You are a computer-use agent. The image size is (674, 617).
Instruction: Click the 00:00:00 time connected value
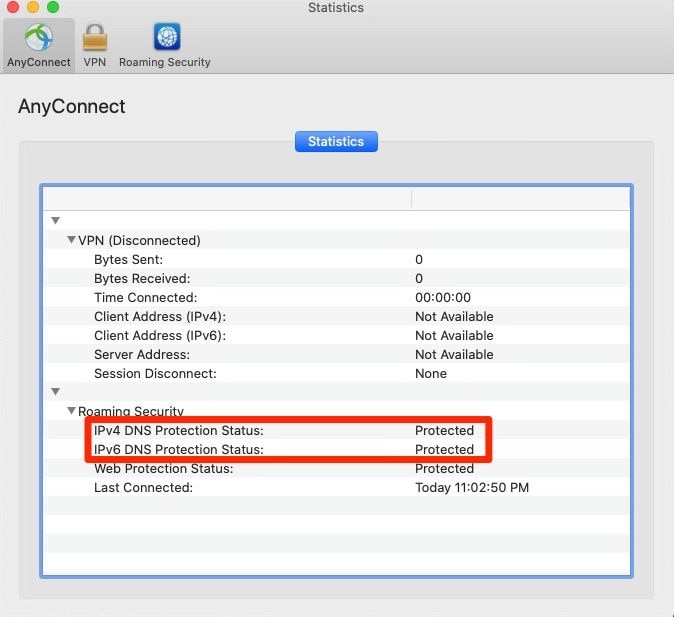(443, 298)
